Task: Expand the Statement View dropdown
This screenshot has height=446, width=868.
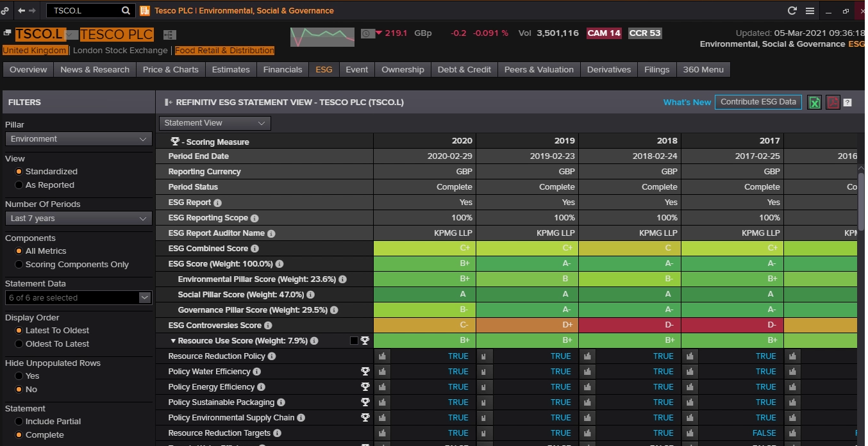Action: [x=215, y=123]
